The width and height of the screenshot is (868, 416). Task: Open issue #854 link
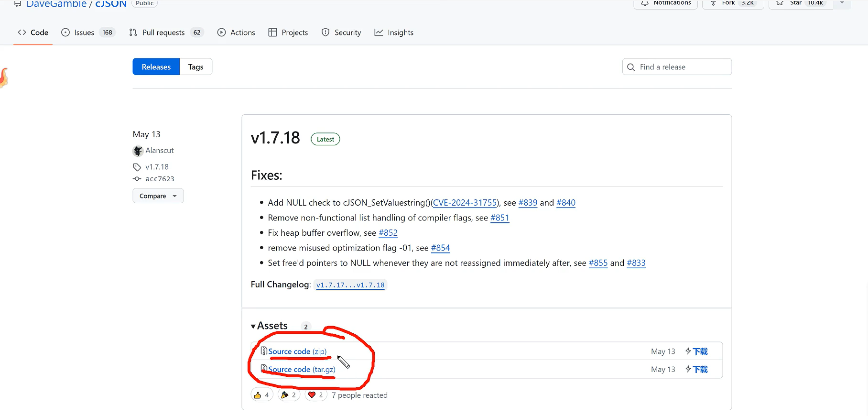(440, 248)
